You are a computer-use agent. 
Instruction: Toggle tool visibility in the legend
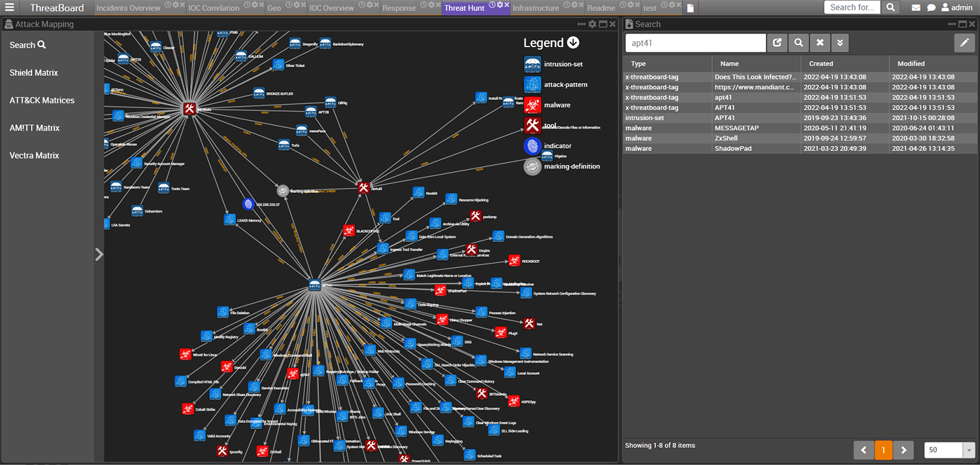tap(532, 125)
